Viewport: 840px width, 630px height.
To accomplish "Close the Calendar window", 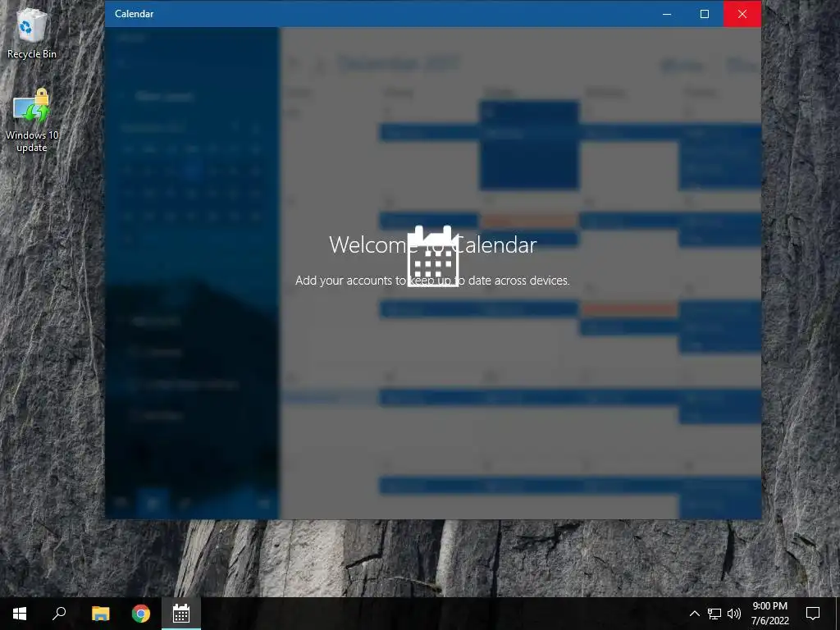I will [742, 14].
